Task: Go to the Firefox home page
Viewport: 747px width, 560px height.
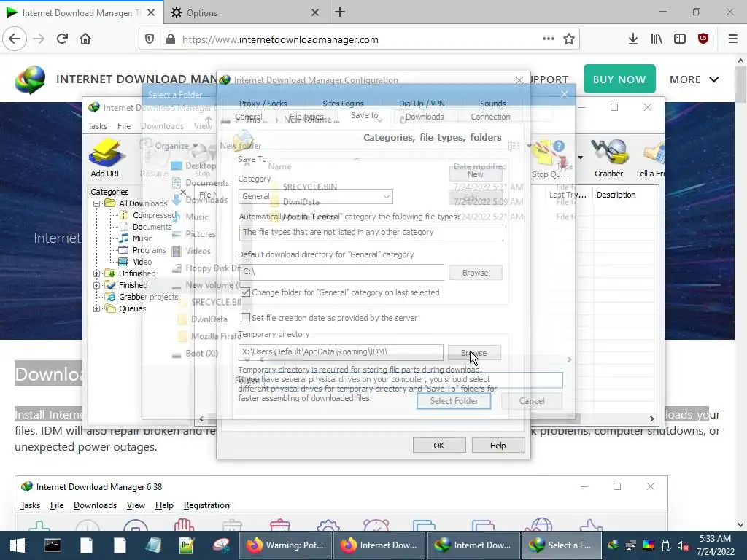Action: pos(85,39)
